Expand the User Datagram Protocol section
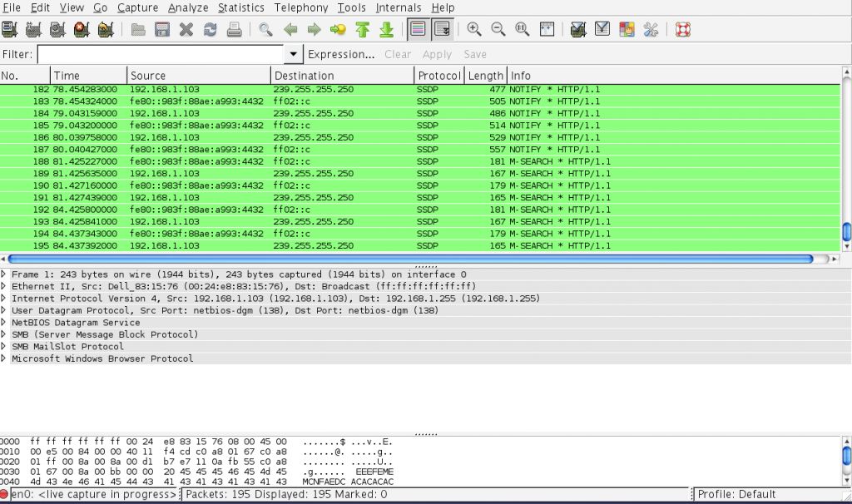The image size is (852, 504). click(x=4, y=310)
